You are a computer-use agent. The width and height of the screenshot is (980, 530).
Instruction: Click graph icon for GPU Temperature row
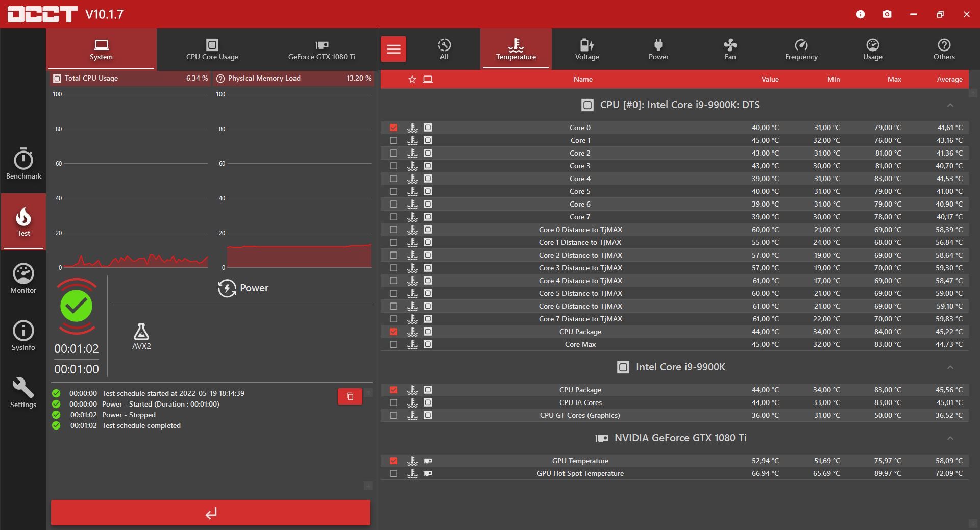412,461
